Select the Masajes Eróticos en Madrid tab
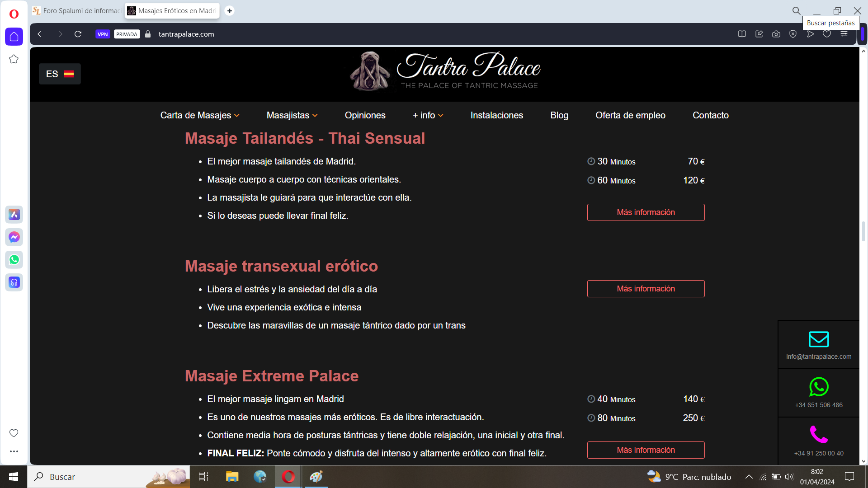Screen dimensions: 868x488 (172, 10)
